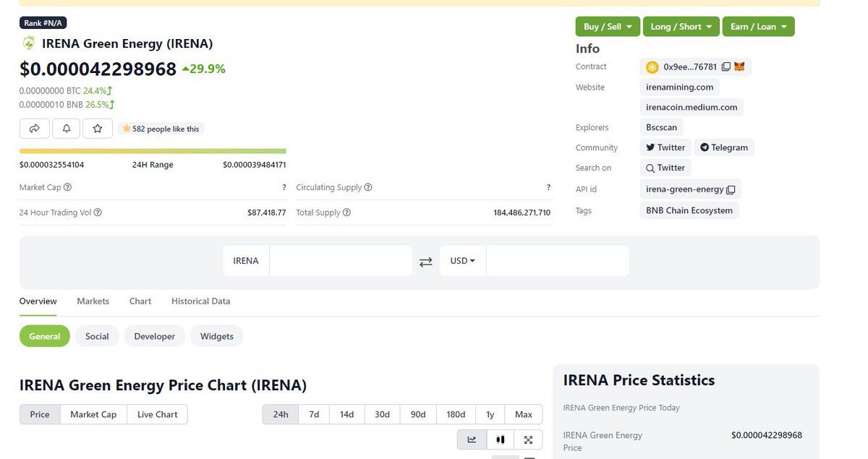The width and height of the screenshot is (868, 459).
Task: Switch to the Historical Data tab
Action: pos(200,301)
